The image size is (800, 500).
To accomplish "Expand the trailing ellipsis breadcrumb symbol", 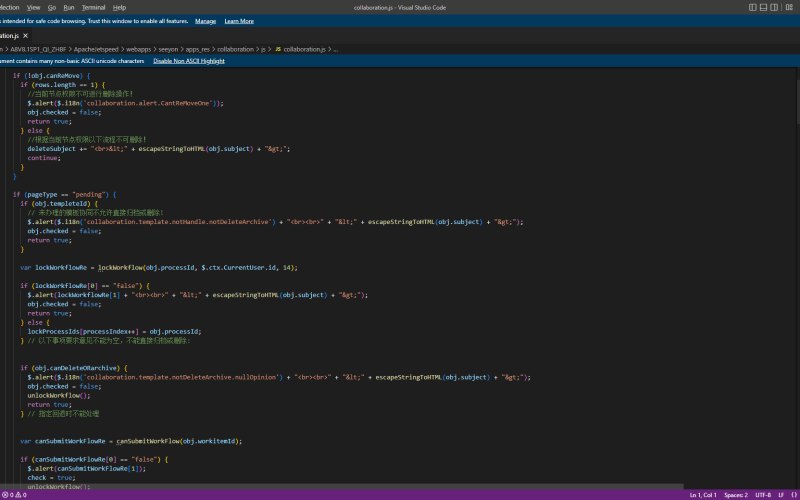I will [x=335, y=49].
